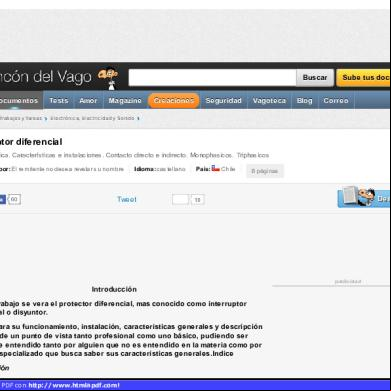Viewport: 391px width, 391px height.
Task: Click the Buscar search button
Action: click(315, 78)
